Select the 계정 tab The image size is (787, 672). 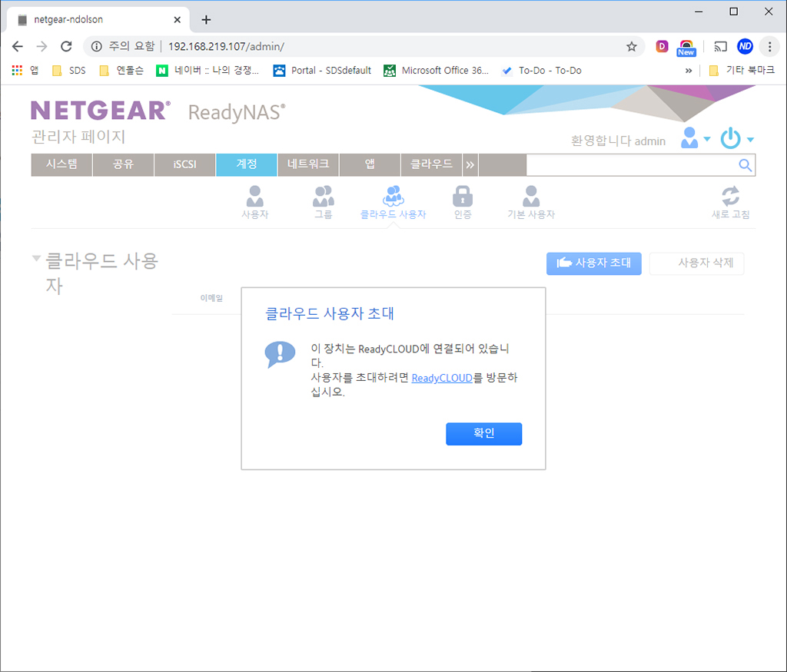247,165
